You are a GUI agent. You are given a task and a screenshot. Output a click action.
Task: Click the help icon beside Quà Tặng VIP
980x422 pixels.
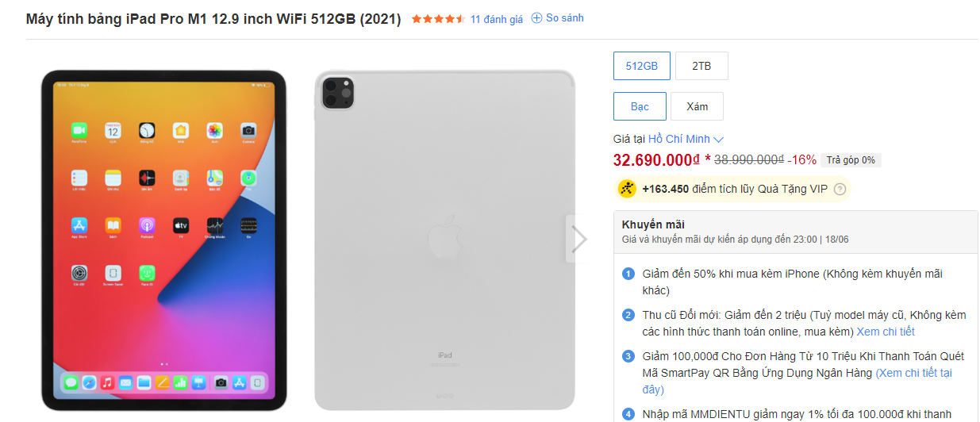click(x=840, y=189)
